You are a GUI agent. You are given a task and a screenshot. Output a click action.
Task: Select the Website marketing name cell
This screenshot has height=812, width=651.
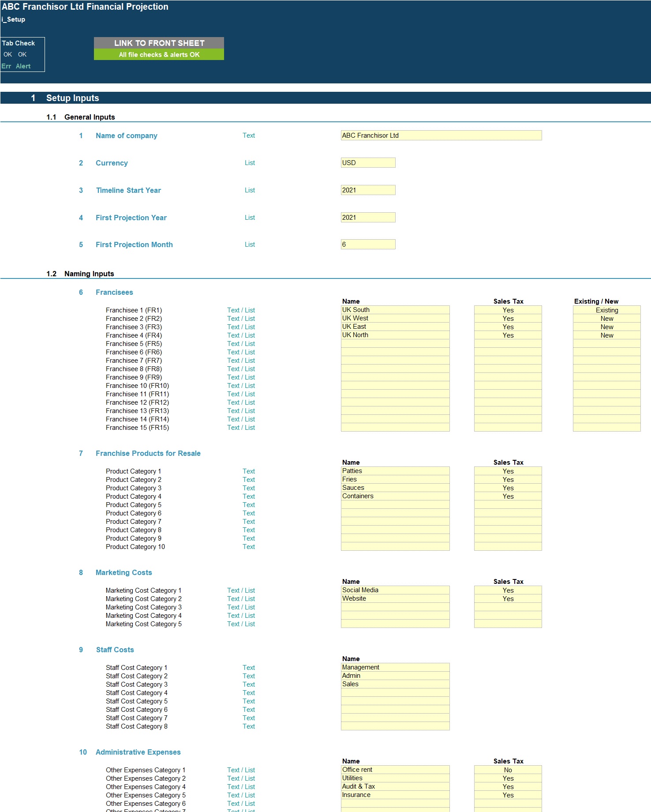395,598
